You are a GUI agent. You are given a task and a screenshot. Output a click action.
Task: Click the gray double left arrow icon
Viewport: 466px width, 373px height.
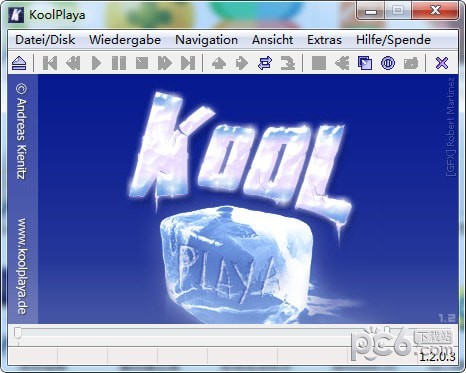tap(342, 63)
